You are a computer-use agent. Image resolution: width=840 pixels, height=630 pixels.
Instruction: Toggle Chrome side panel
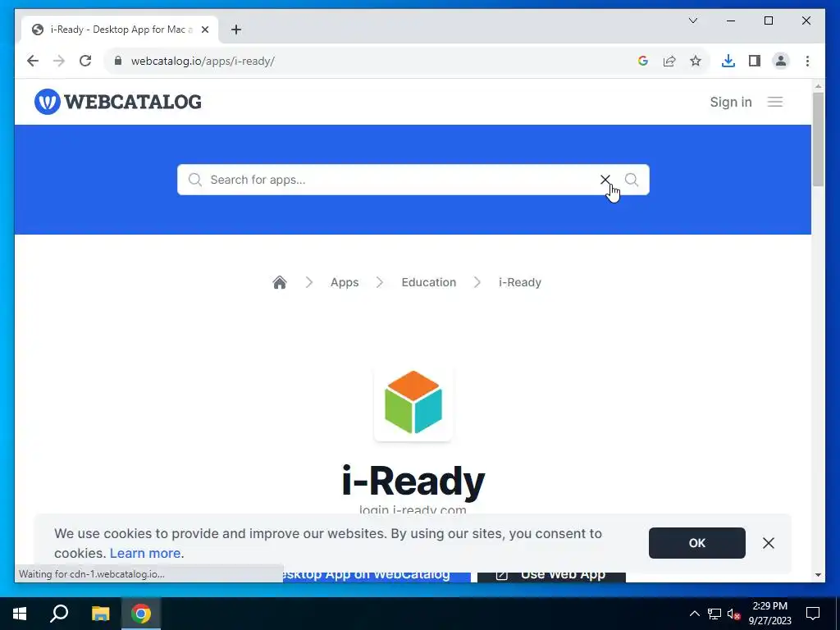click(x=755, y=61)
